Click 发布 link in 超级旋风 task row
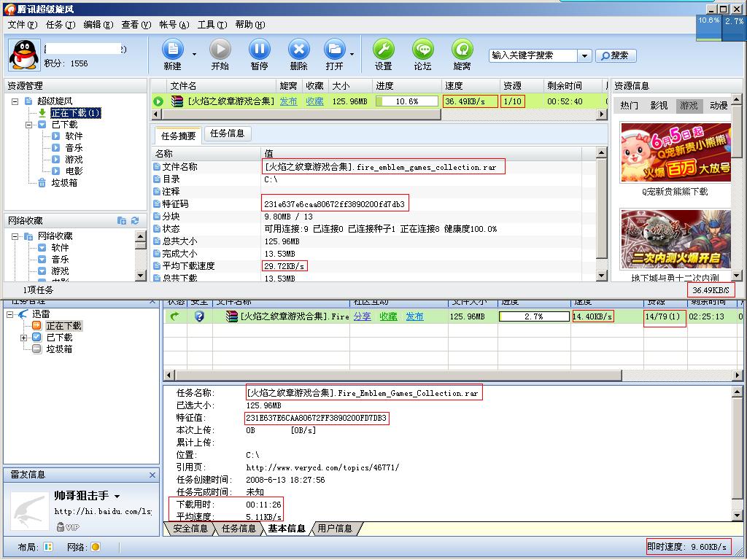 (x=288, y=101)
